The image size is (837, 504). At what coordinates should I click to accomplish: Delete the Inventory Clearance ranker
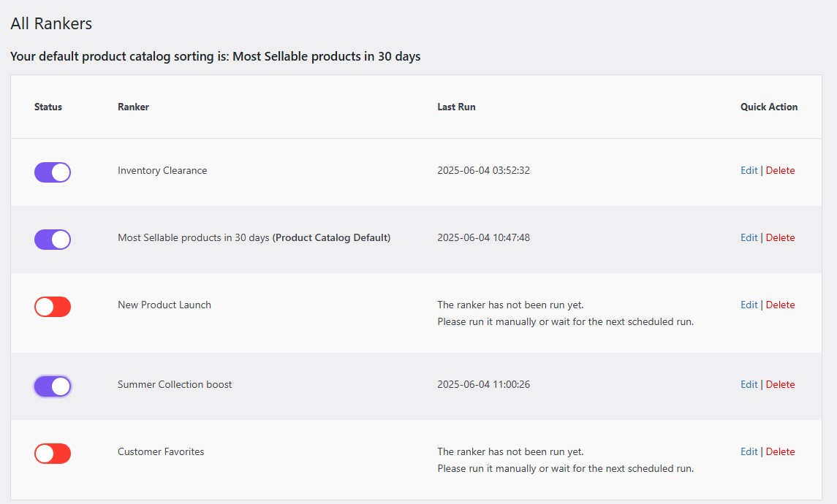(781, 170)
